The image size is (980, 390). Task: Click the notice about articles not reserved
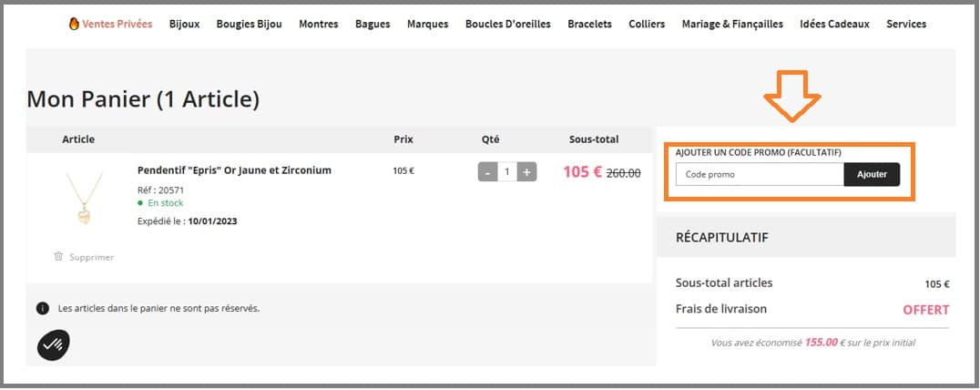coord(158,308)
